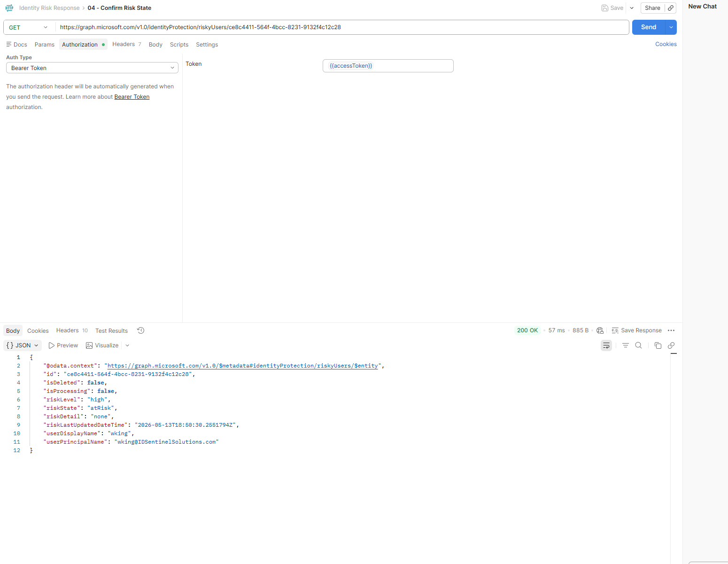Click the Identity Risk Response breadcrumb

[x=49, y=8]
